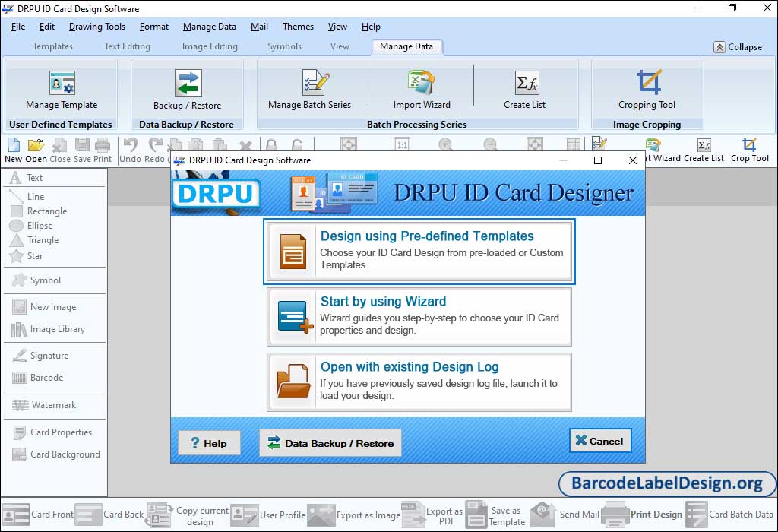Open an existing file via Open icon
The width and height of the screenshot is (778, 532).
pos(36,151)
